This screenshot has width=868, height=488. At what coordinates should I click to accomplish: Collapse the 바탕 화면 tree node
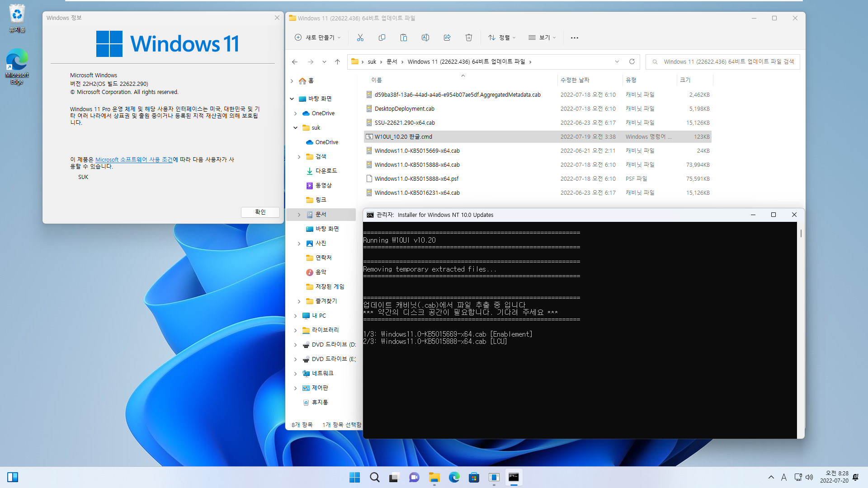292,99
